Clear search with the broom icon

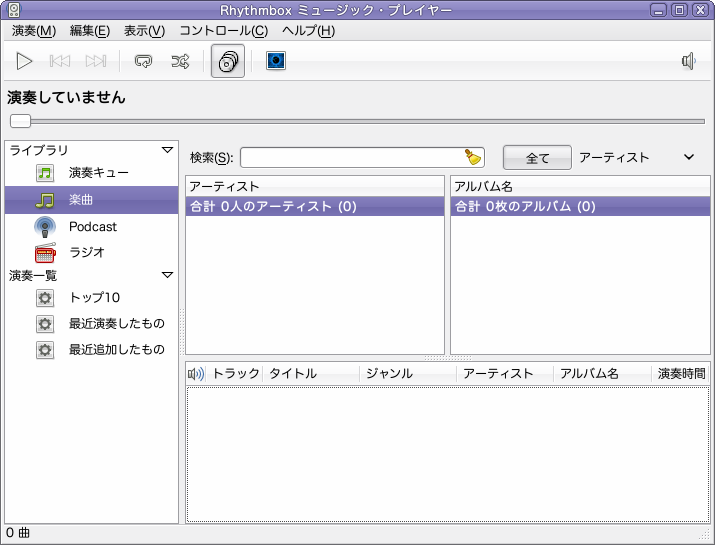[473, 157]
